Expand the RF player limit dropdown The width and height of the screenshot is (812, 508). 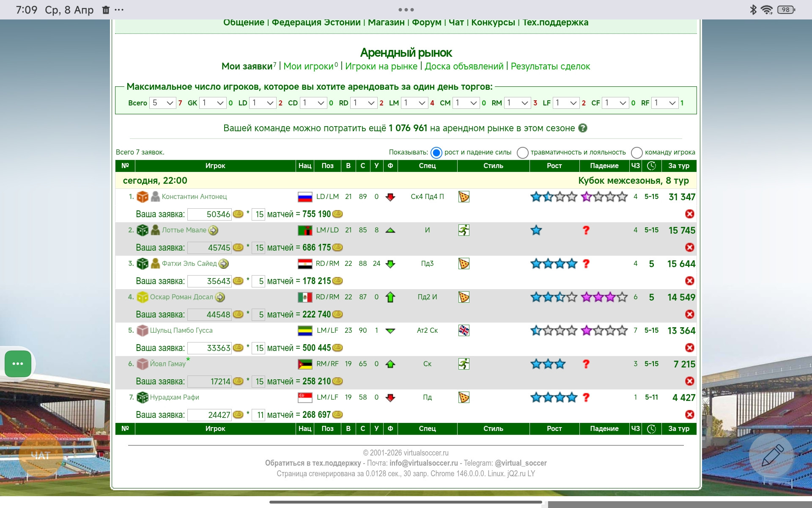click(x=664, y=103)
